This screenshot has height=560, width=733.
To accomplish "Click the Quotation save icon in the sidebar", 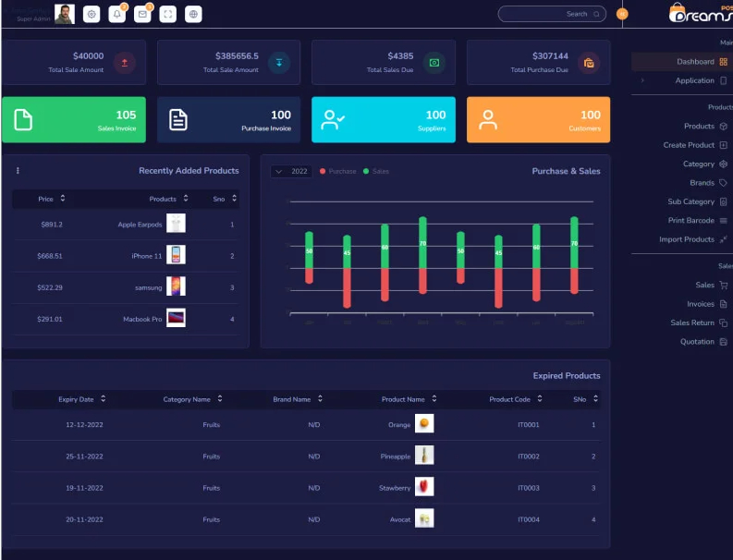I will coord(723,342).
